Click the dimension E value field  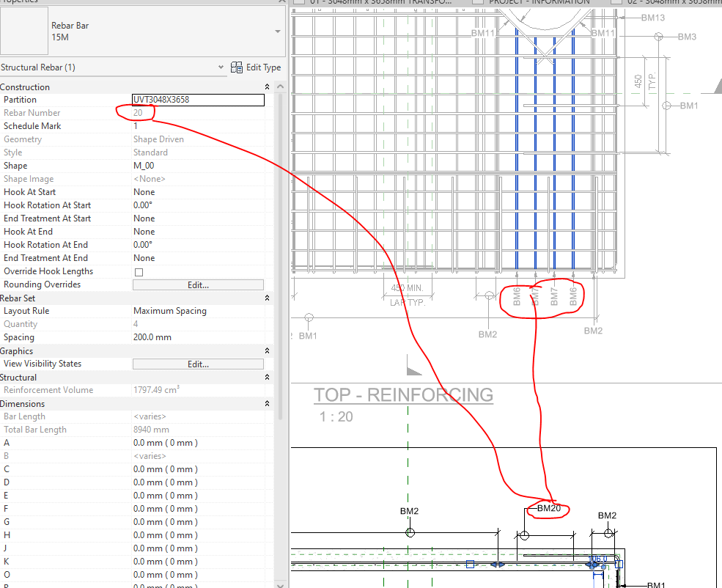coord(198,496)
